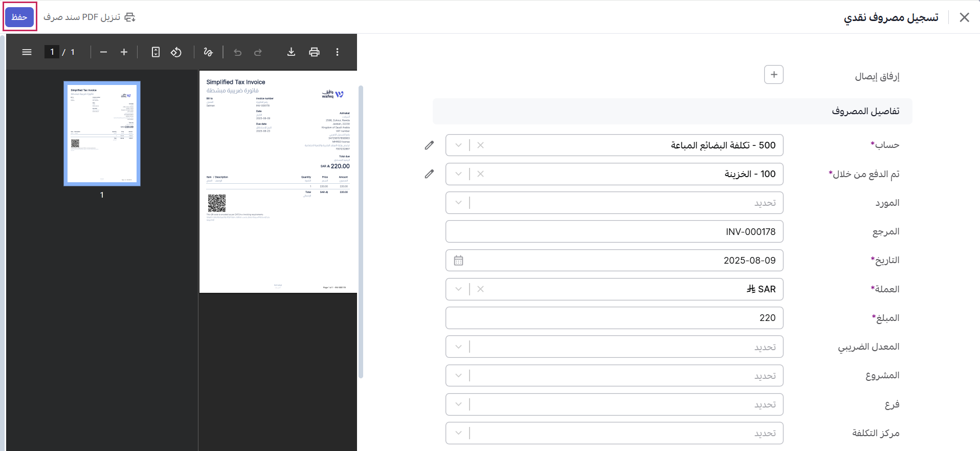This screenshot has width=980, height=451.
Task: Open the PDF viewer more options menu
Action: click(x=337, y=52)
